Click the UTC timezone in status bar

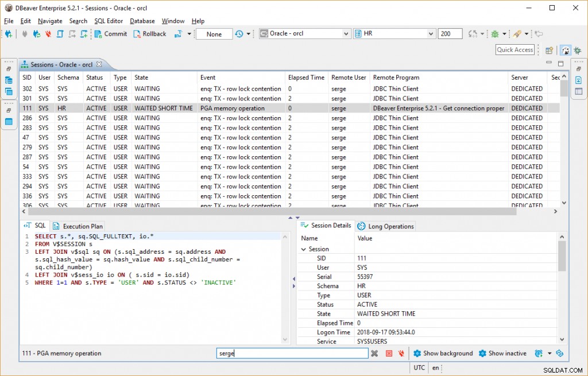(x=419, y=367)
